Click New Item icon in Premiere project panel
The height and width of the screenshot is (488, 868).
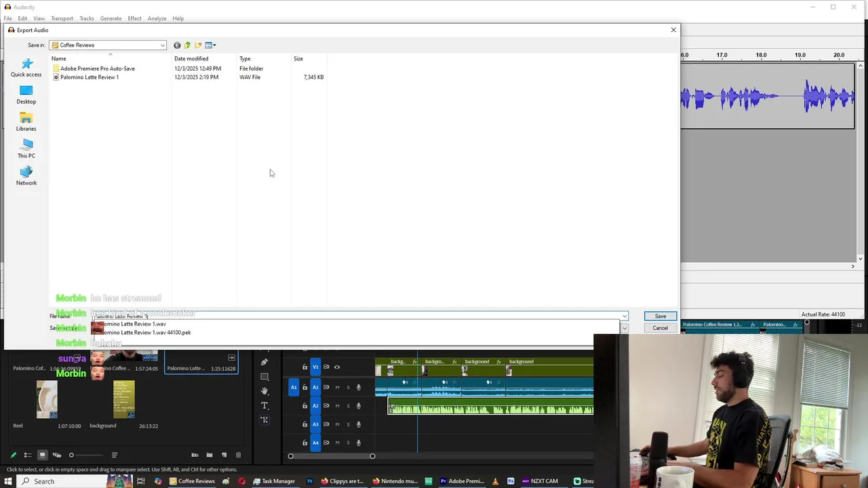point(224,455)
